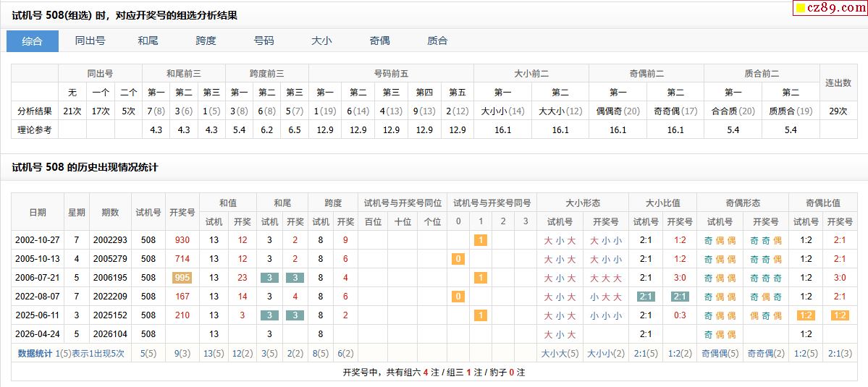This screenshot has width=868, height=387.
Task: Go to the 奇偶 tab
Action: click(x=379, y=41)
